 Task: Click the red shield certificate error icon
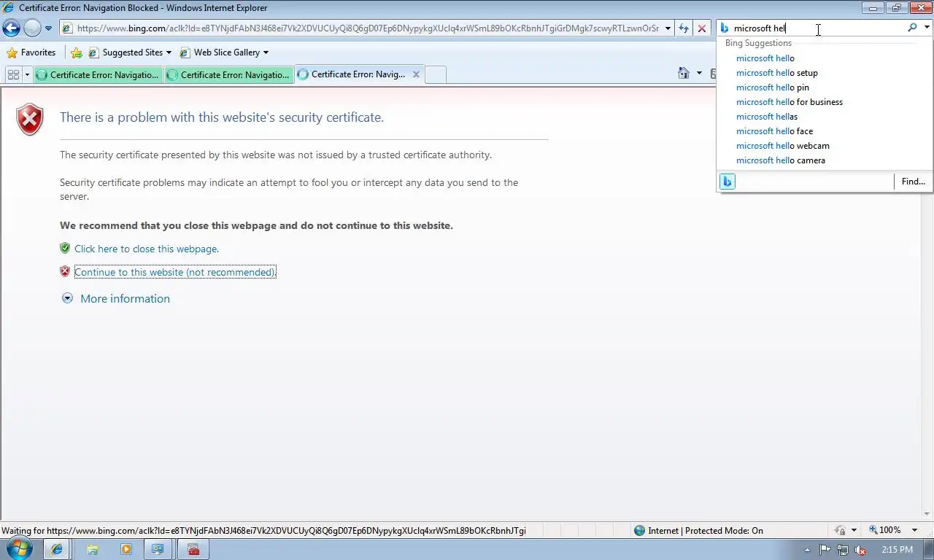[30, 120]
